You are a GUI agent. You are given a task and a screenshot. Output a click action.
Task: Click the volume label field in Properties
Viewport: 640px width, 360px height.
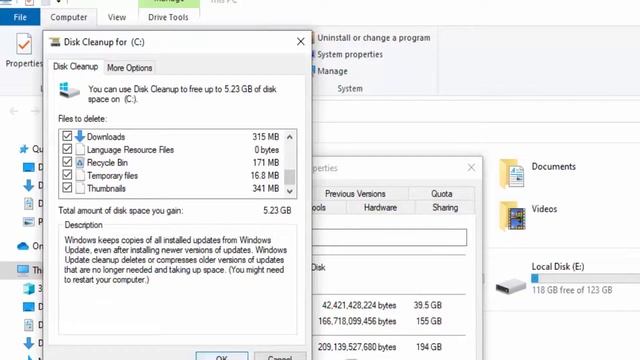[389, 238]
